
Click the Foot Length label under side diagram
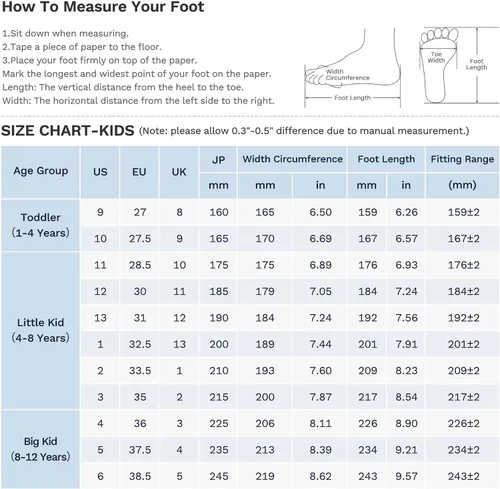coord(353,98)
